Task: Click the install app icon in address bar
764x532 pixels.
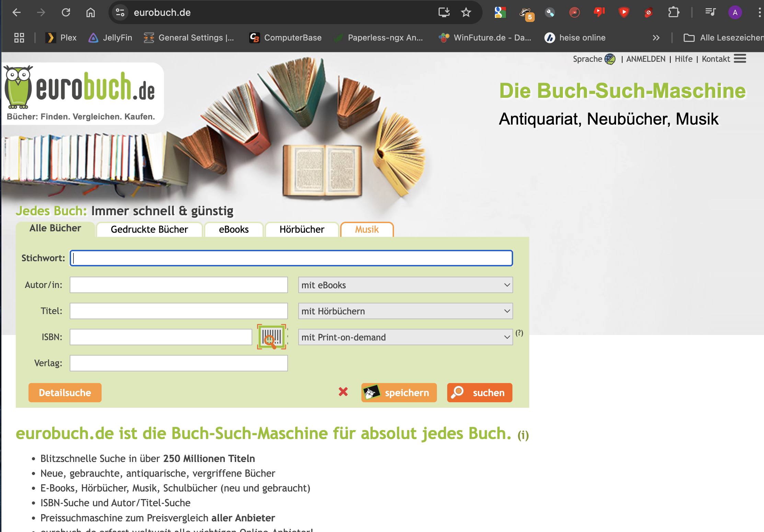Action: coord(444,13)
